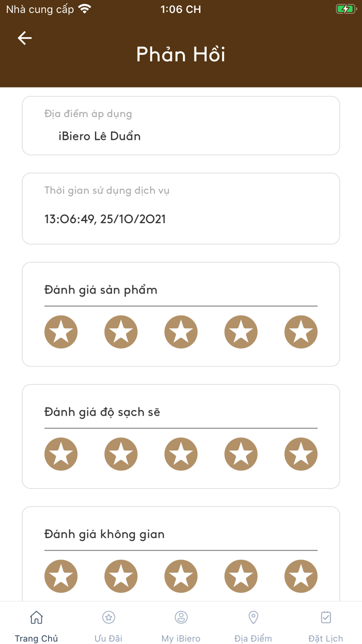The width and height of the screenshot is (362, 644).
Task: Open the Thời gian sử dụng dịch vụ picker
Action: pos(180,208)
